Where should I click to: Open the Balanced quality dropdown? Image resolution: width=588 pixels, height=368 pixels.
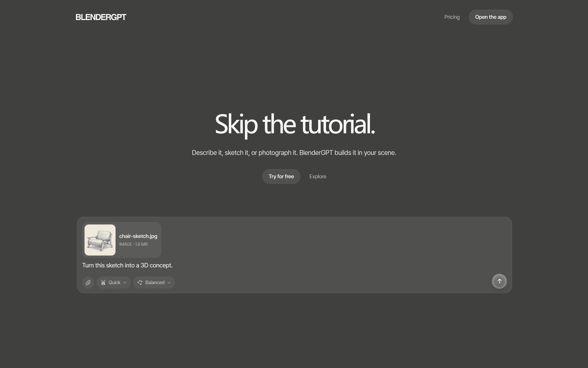[154, 282]
